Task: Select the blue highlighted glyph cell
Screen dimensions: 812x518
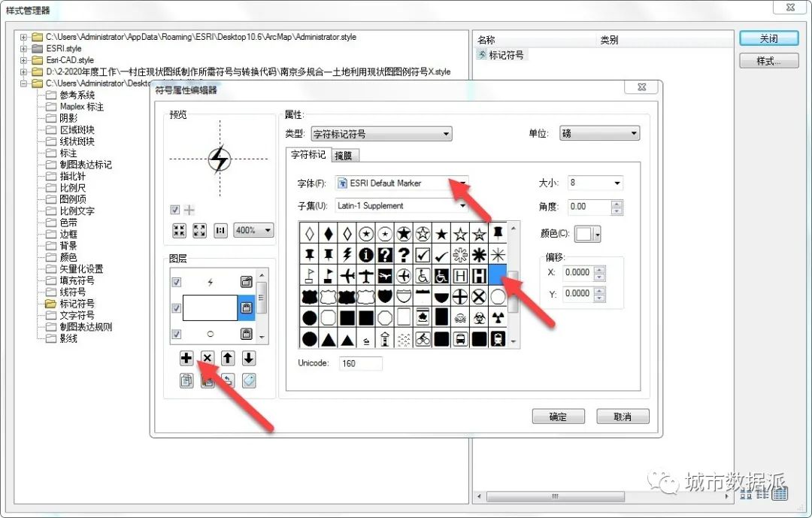Action: coord(498,275)
